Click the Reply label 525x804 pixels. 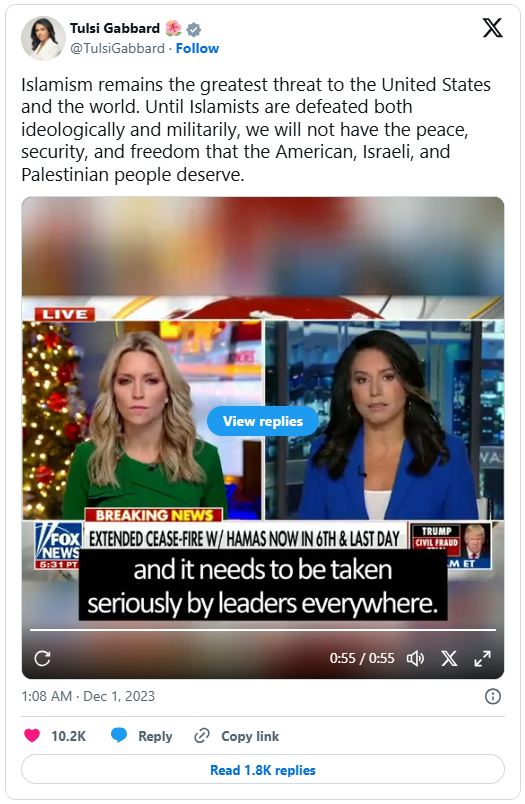tap(155, 736)
